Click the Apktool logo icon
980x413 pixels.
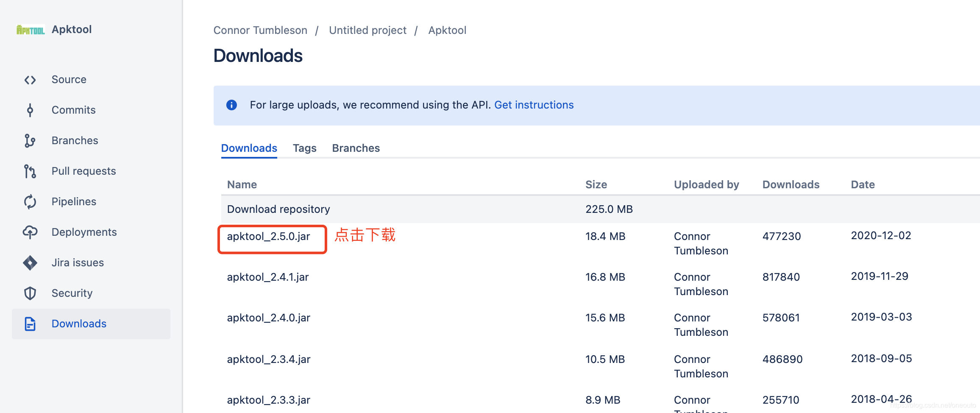tap(31, 30)
